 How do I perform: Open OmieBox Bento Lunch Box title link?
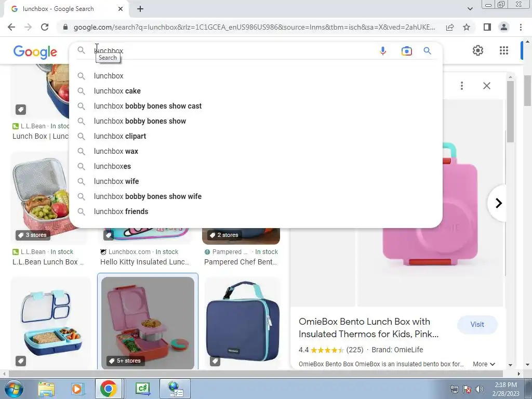point(368,328)
